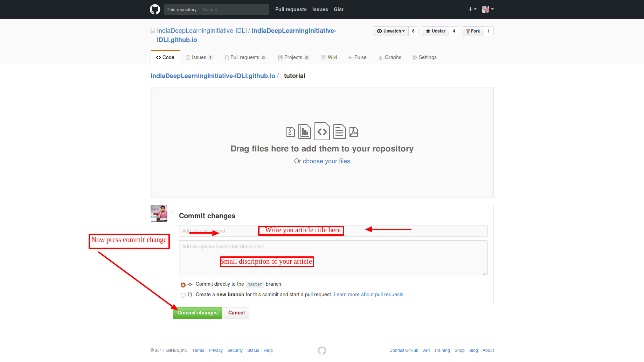Select Create a new branch radio button
Screen dimensions: 644x362
pos(183,295)
